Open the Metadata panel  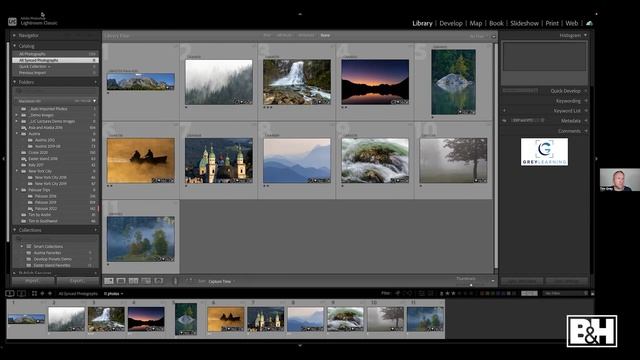coord(571,120)
